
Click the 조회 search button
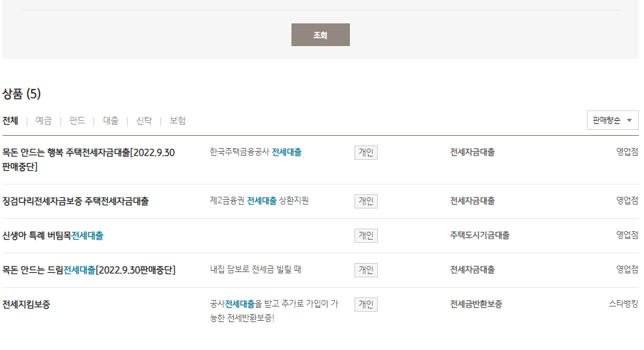pyautogui.click(x=320, y=35)
